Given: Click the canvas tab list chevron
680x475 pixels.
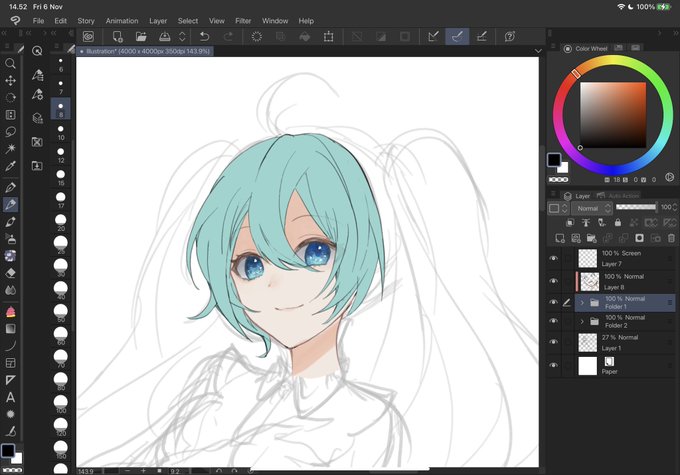Looking at the screenshot, I should [538, 51].
